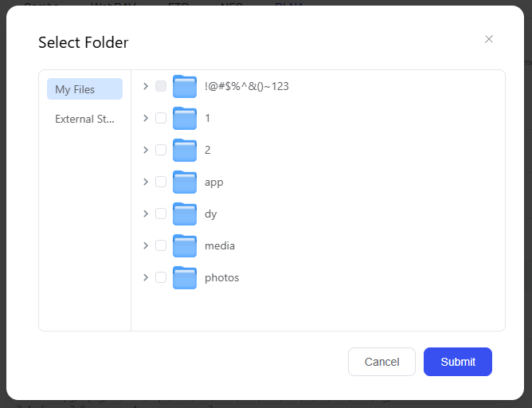Expand the dy folder tree
This screenshot has height=408, width=532.
[146, 214]
